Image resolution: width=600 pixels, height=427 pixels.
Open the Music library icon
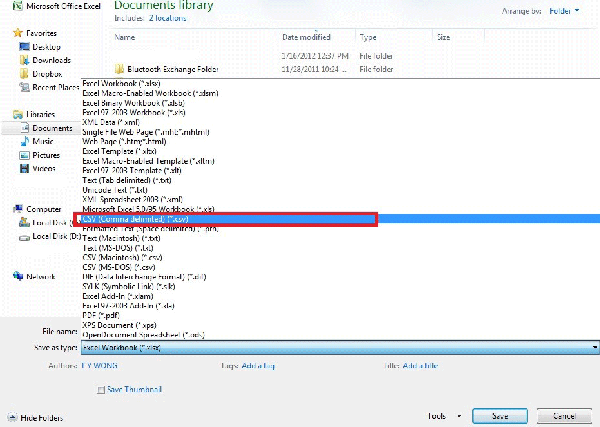click(x=24, y=141)
